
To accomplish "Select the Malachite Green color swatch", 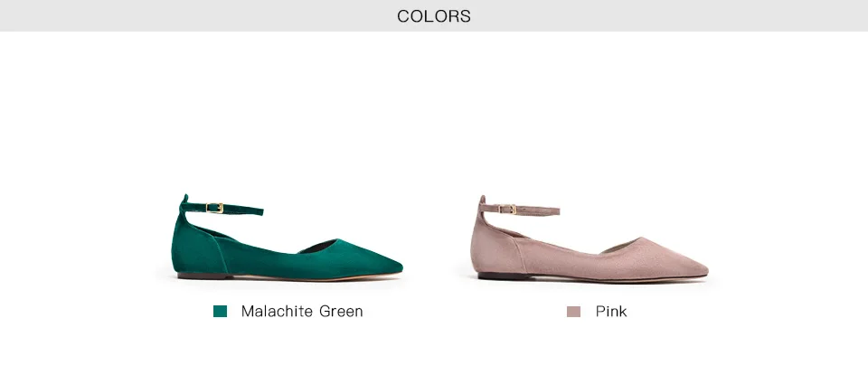I will click(x=220, y=312).
